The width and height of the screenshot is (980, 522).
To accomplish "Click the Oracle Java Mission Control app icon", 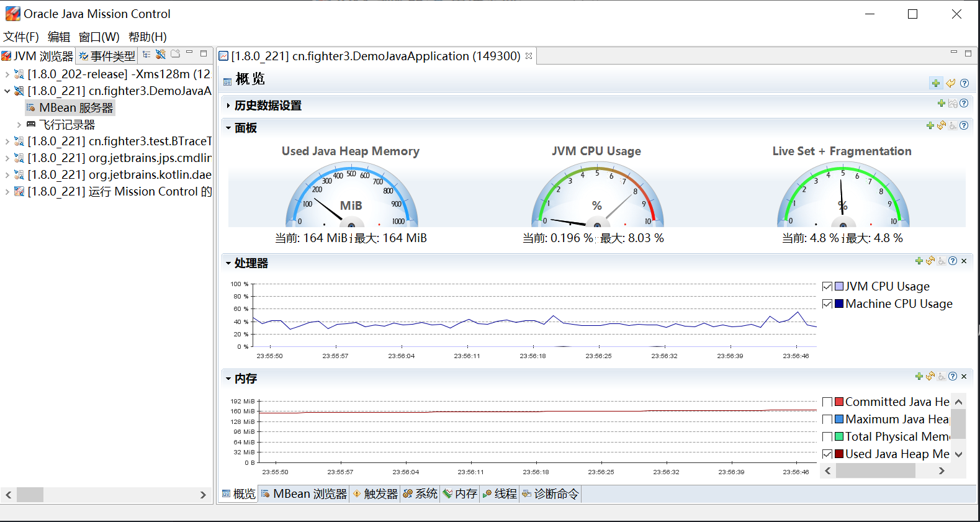I will [x=12, y=14].
